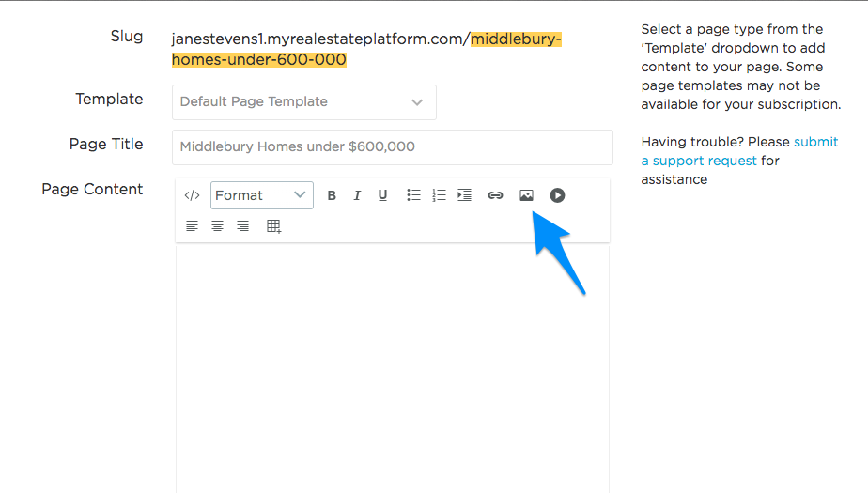This screenshot has height=493, width=868.
Task: Click the Template label
Action: [110, 99]
